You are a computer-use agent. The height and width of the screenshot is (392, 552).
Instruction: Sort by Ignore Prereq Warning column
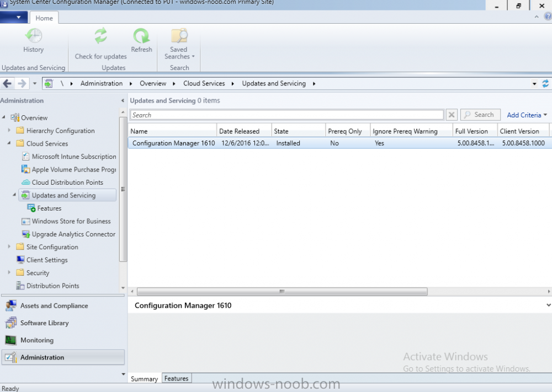click(411, 131)
